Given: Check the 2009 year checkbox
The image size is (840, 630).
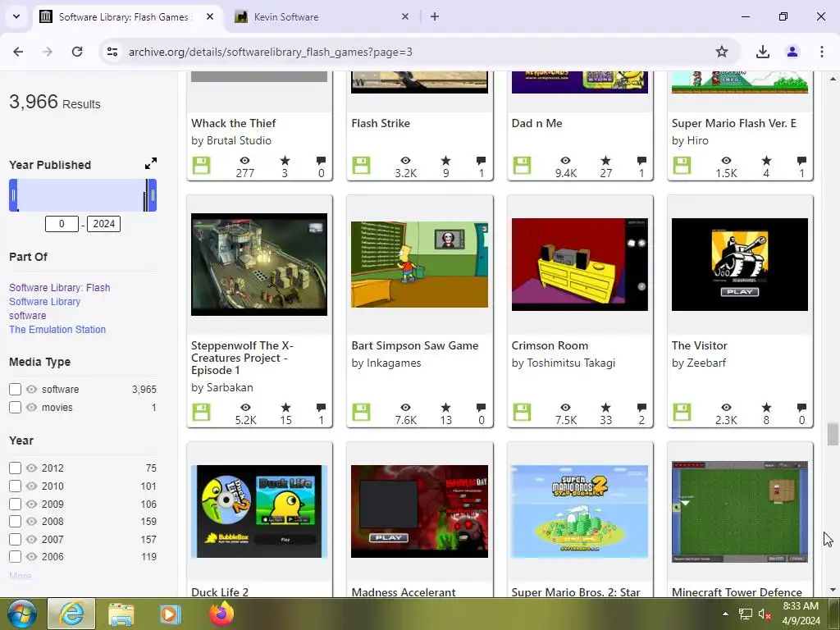Looking at the screenshot, I should tap(15, 504).
